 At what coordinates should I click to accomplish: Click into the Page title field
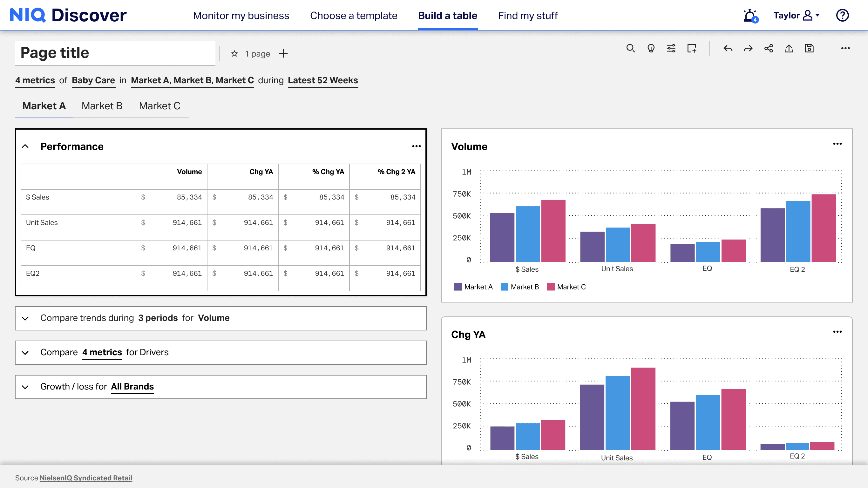coord(115,53)
